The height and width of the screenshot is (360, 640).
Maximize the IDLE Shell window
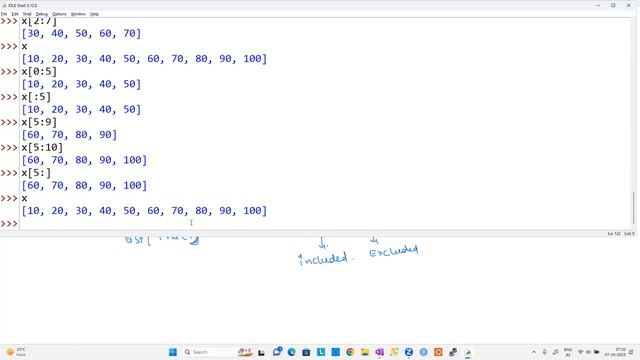coord(613,5)
